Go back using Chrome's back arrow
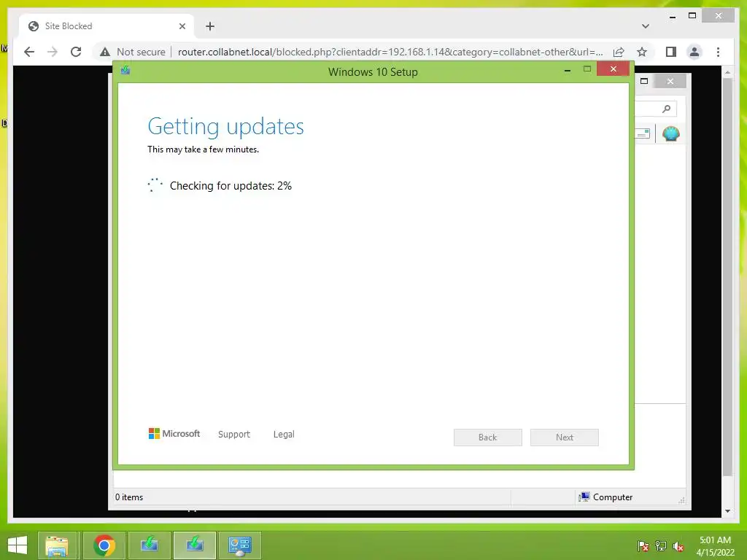The height and width of the screenshot is (560, 747). coord(29,52)
